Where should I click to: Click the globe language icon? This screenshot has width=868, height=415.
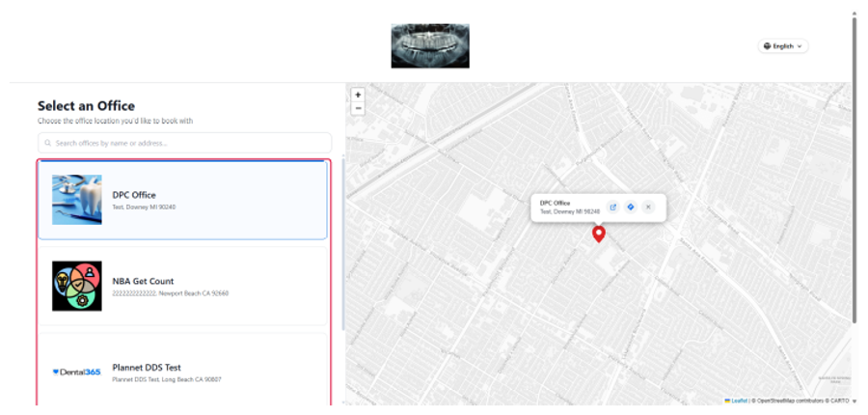point(768,46)
